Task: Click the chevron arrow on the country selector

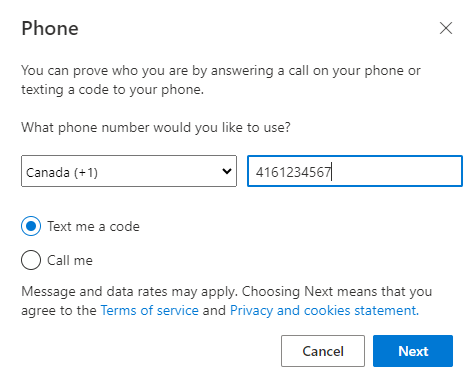Action: click(x=227, y=171)
